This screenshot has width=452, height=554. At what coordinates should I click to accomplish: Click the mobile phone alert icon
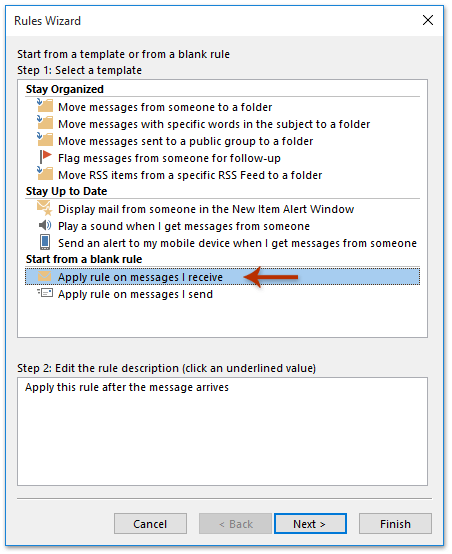45,243
